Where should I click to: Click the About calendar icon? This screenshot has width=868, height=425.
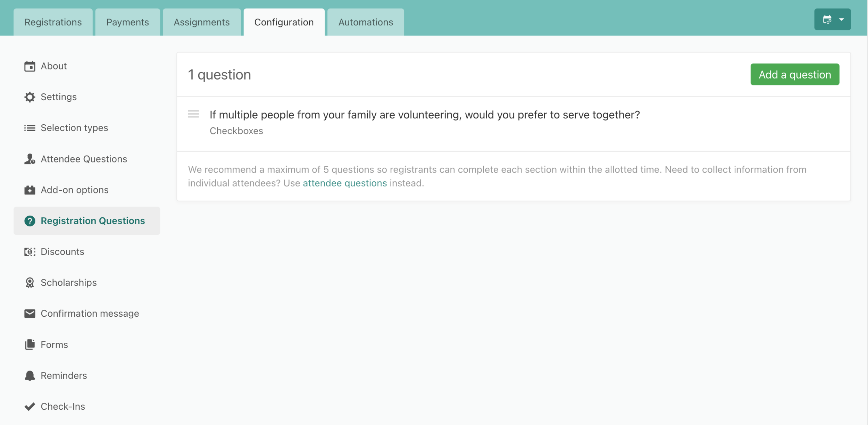coord(30,66)
